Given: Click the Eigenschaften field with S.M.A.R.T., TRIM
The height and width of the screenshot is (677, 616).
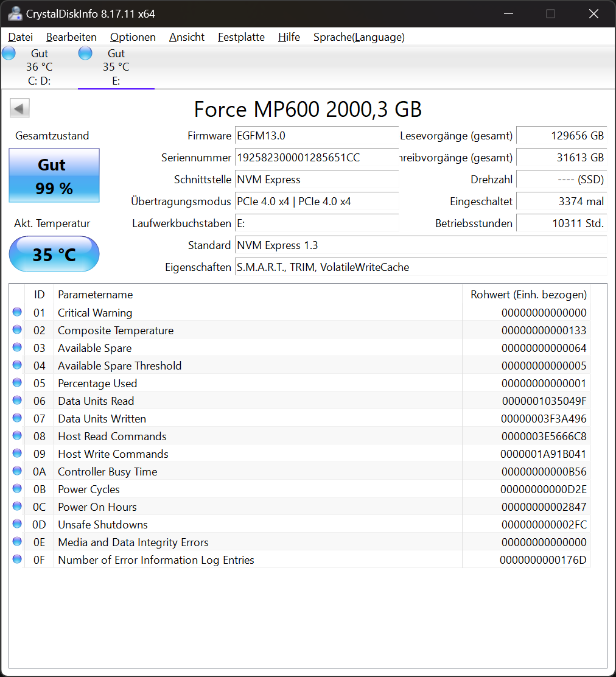Looking at the screenshot, I should pyautogui.click(x=421, y=267).
